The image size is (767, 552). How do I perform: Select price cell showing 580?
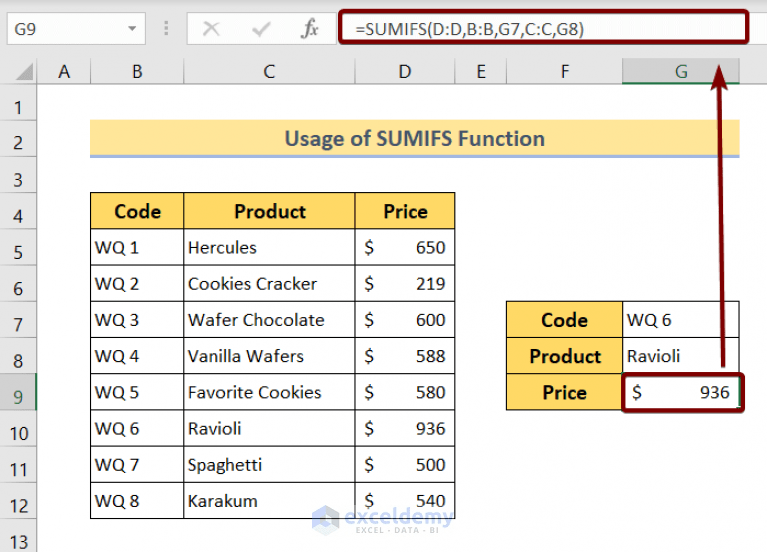[405, 392]
